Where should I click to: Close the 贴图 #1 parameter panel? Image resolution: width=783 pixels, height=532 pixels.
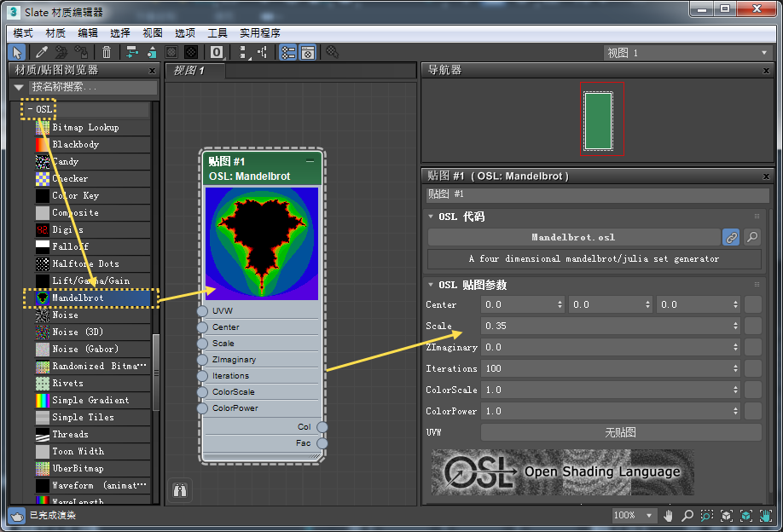tap(767, 176)
